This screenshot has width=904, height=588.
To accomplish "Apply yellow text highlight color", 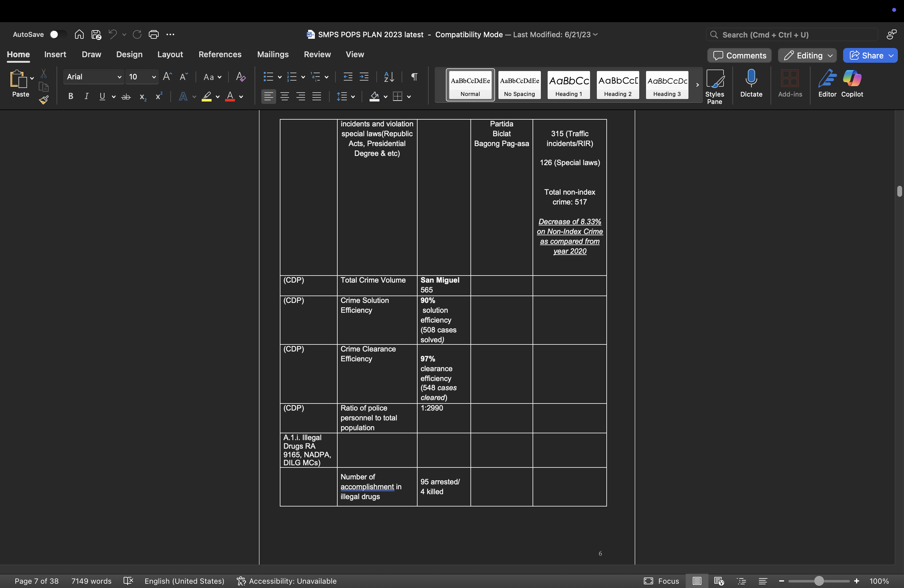I will (207, 97).
